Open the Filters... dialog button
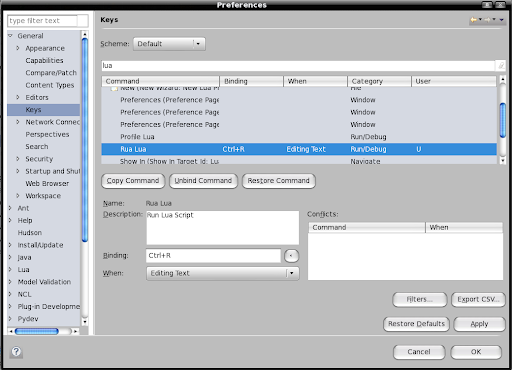Viewport: 512px width, 370px height. [420, 300]
